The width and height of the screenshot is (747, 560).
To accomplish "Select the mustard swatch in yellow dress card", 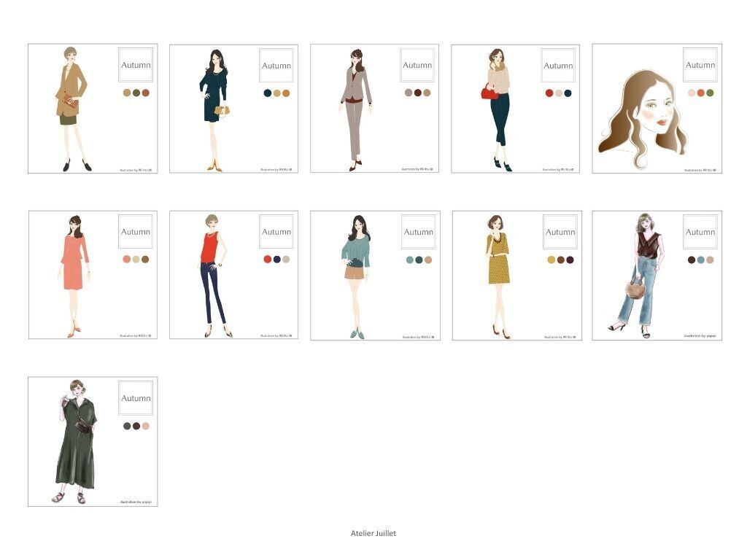I will [551, 260].
